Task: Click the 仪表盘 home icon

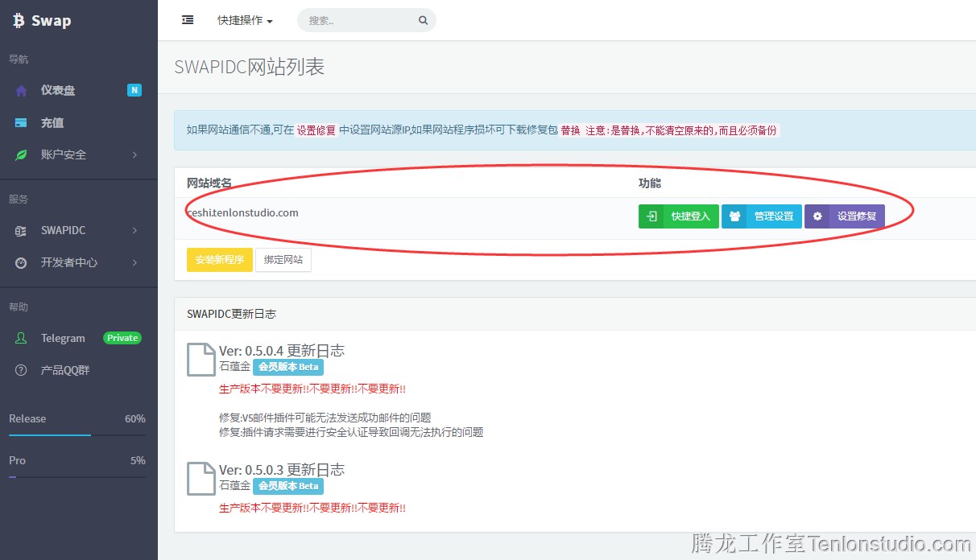Action: pyautogui.click(x=22, y=91)
